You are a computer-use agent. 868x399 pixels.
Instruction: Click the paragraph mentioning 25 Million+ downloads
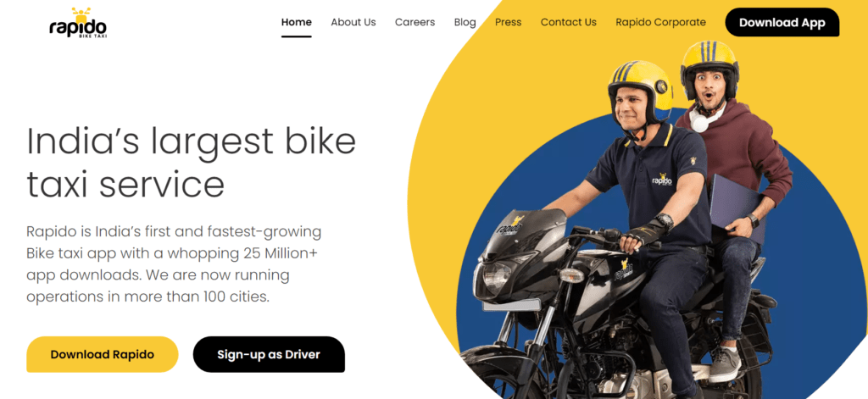(x=174, y=264)
